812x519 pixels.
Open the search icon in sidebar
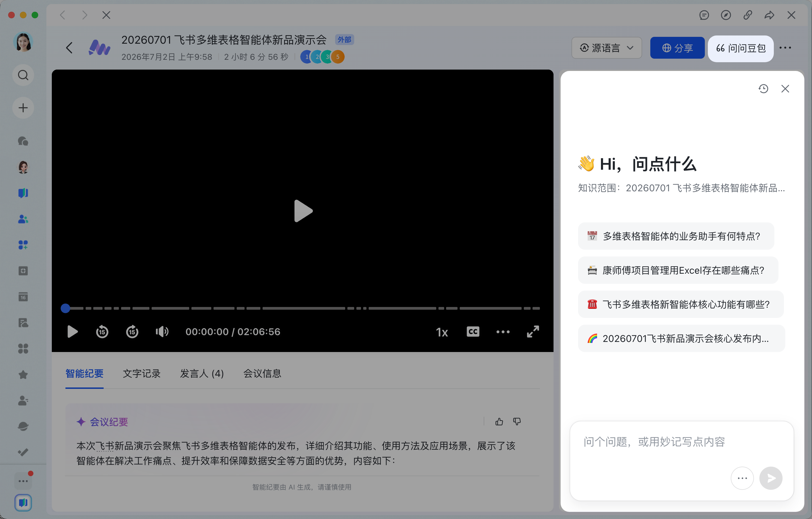(23, 75)
